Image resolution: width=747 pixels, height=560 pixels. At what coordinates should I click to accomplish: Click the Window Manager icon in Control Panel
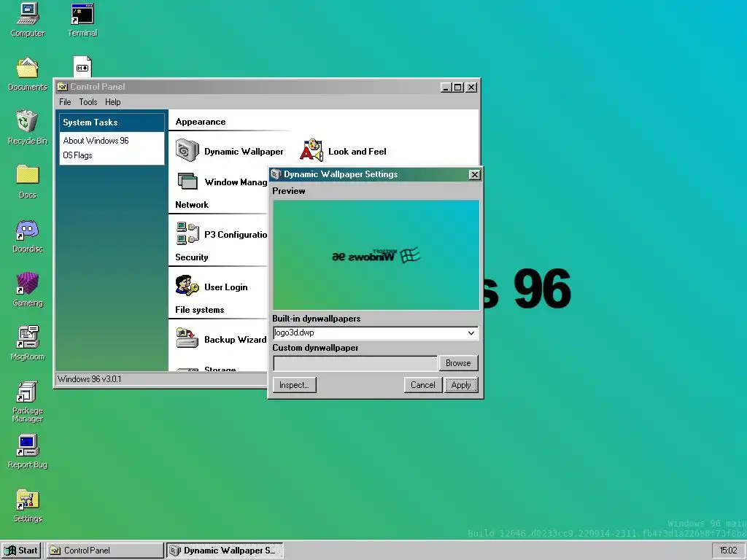click(187, 182)
